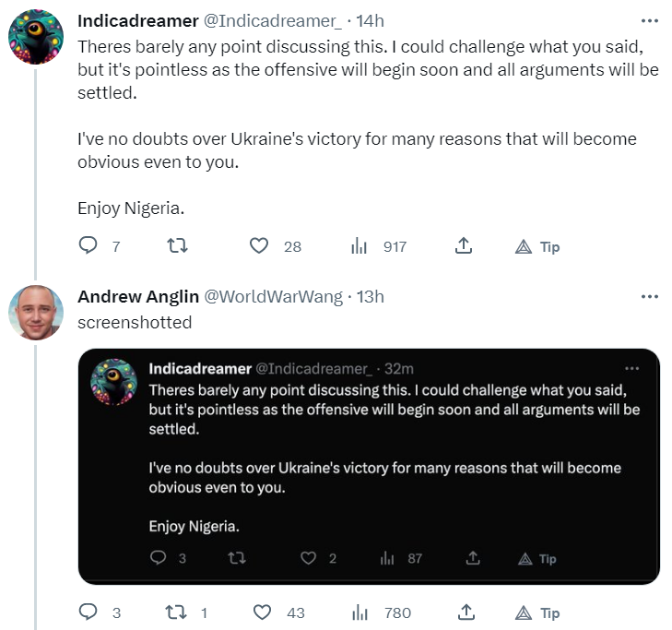View analytics showing 780 views
The image size is (672, 630).
[360, 612]
